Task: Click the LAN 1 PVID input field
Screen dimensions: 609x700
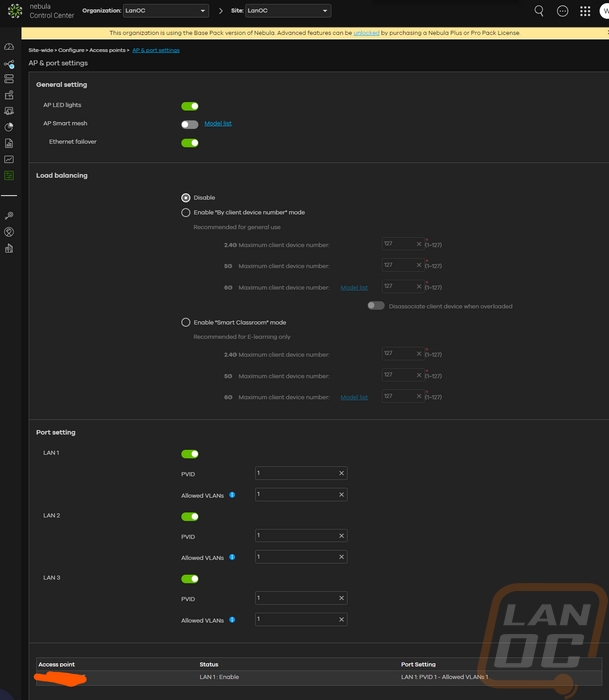Action: pyautogui.click(x=301, y=473)
